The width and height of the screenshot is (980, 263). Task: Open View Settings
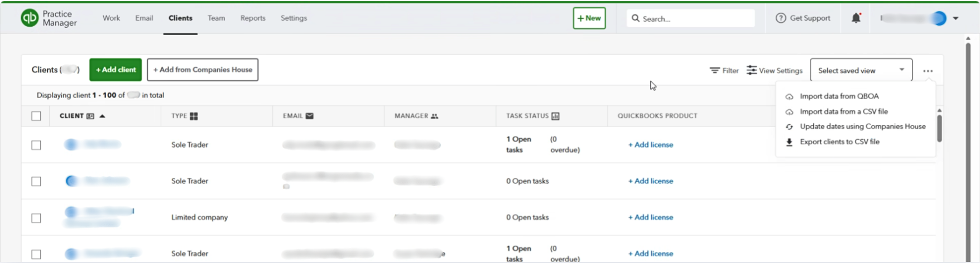[x=775, y=70]
